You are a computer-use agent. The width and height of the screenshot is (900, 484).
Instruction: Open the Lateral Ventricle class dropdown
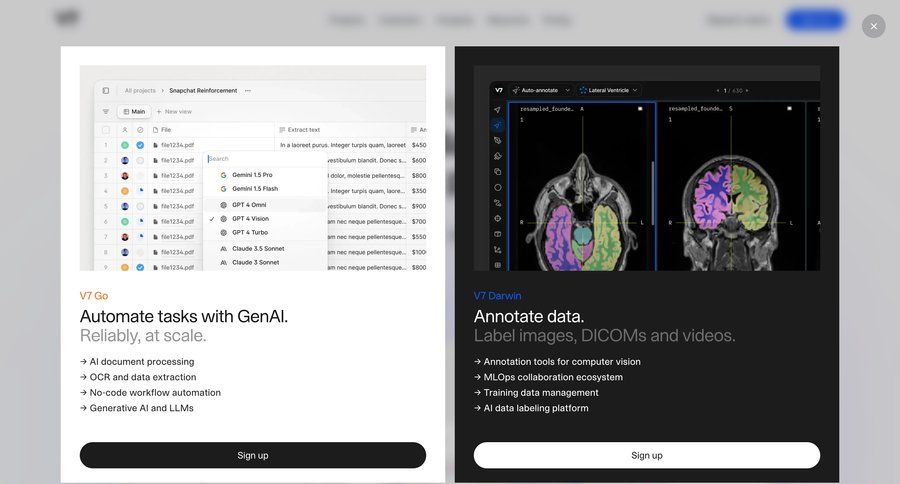tap(608, 90)
